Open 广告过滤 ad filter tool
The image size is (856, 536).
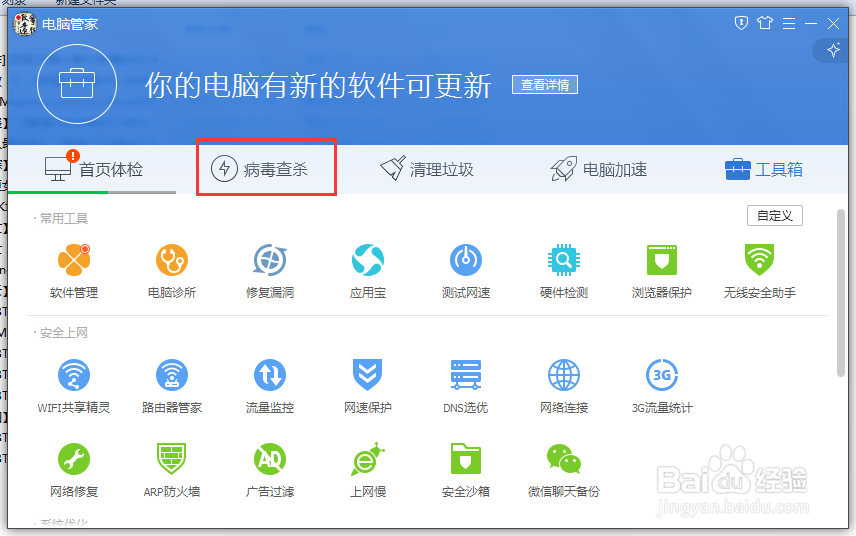coord(270,471)
